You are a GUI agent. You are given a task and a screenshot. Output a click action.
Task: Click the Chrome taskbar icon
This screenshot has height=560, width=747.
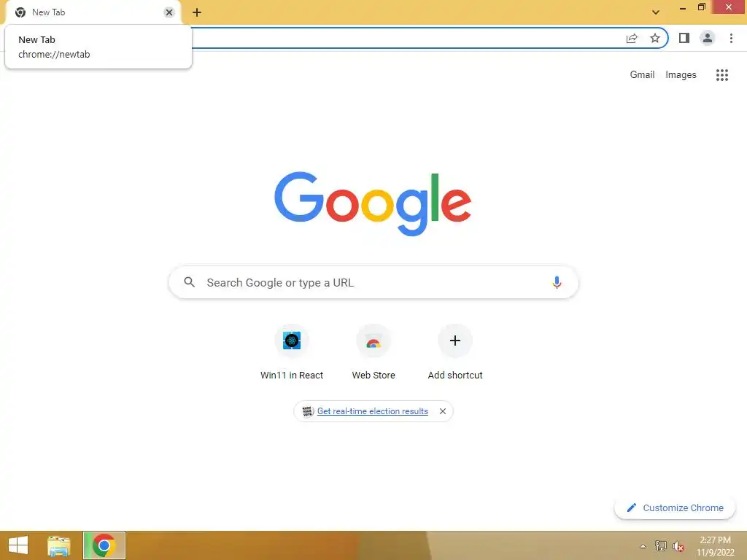point(104,545)
